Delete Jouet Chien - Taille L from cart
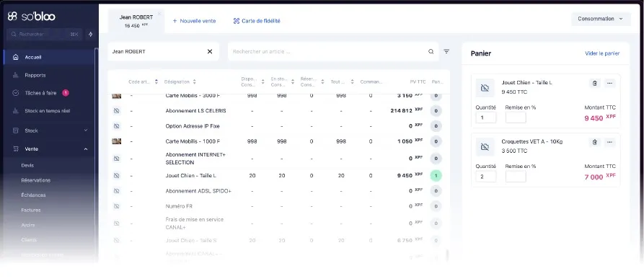The width and height of the screenshot is (644, 279). tap(595, 84)
